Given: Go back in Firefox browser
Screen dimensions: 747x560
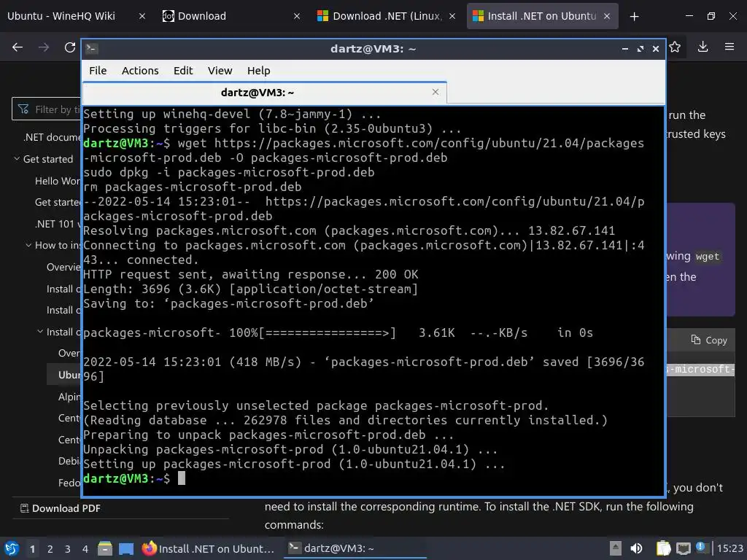Looking at the screenshot, I should click(x=18, y=47).
